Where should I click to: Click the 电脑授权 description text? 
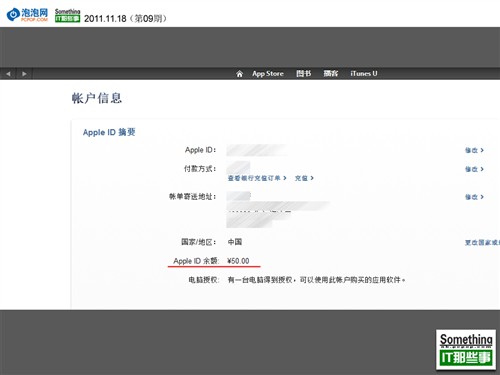316,280
